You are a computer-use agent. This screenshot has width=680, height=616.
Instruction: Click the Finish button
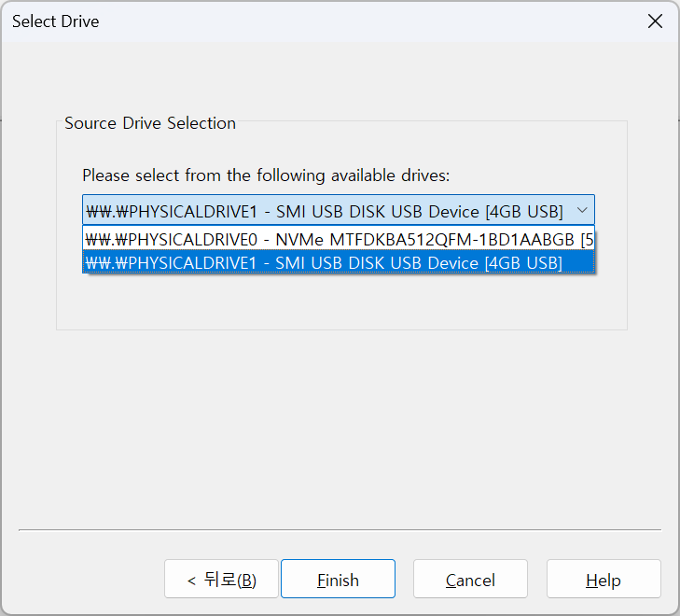(338, 579)
